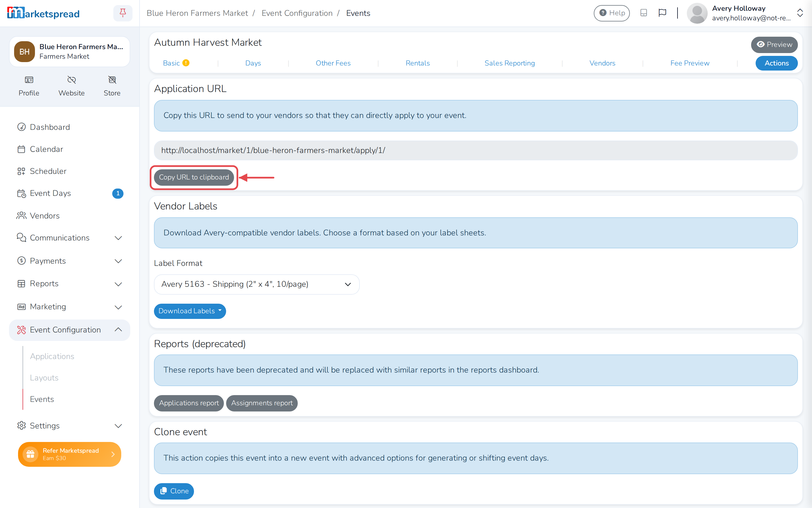
Task: Switch to the Rentals tab
Action: 417,63
